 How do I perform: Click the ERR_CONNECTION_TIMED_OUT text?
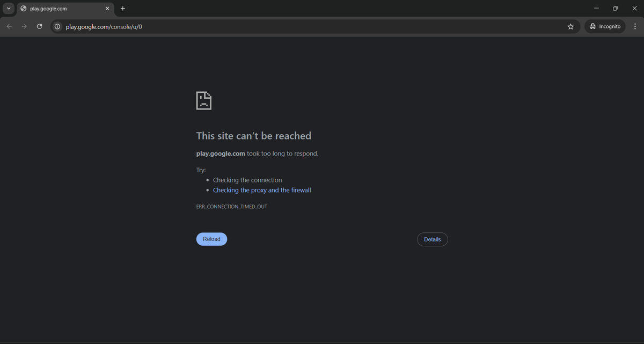(232, 207)
